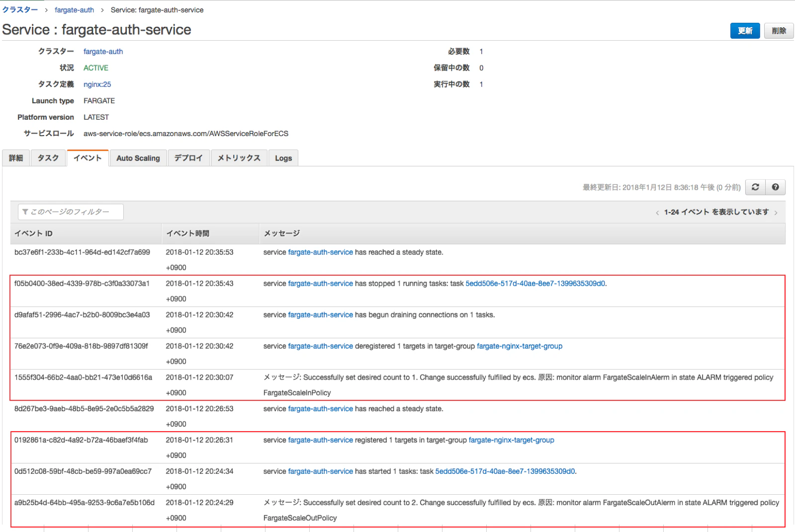Viewport: 795px width, 532px height.
Task: Sort by イベント時間 column header
Action: coord(187,233)
